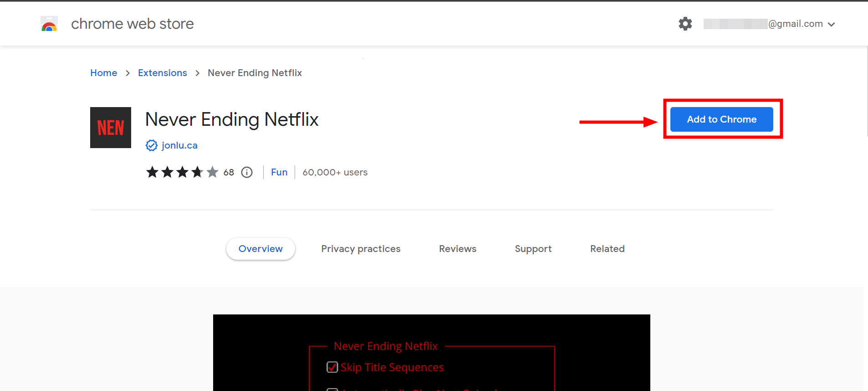Open the Fun category link

[279, 172]
